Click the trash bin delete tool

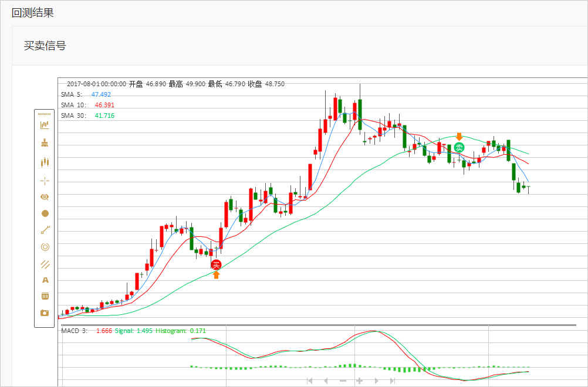coord(45,296)
